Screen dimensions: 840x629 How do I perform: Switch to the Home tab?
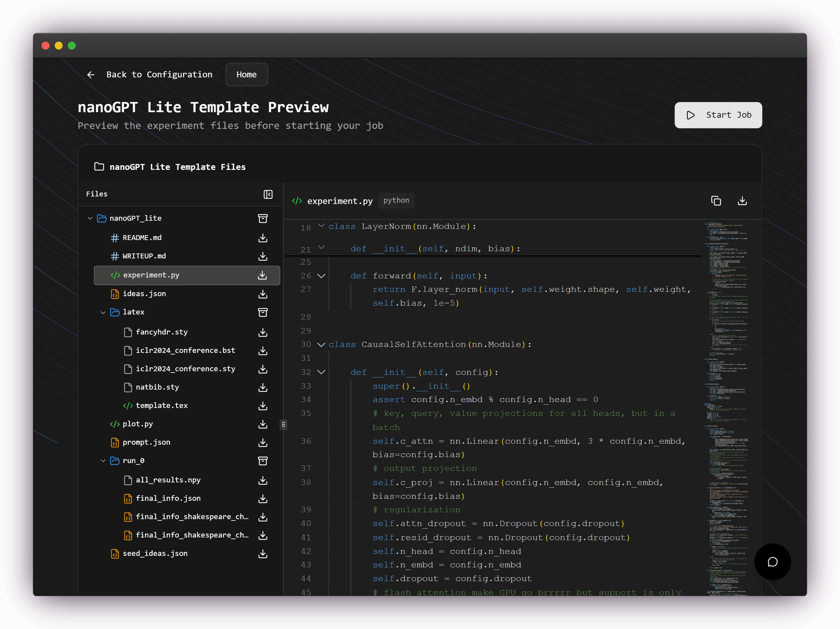246,74
